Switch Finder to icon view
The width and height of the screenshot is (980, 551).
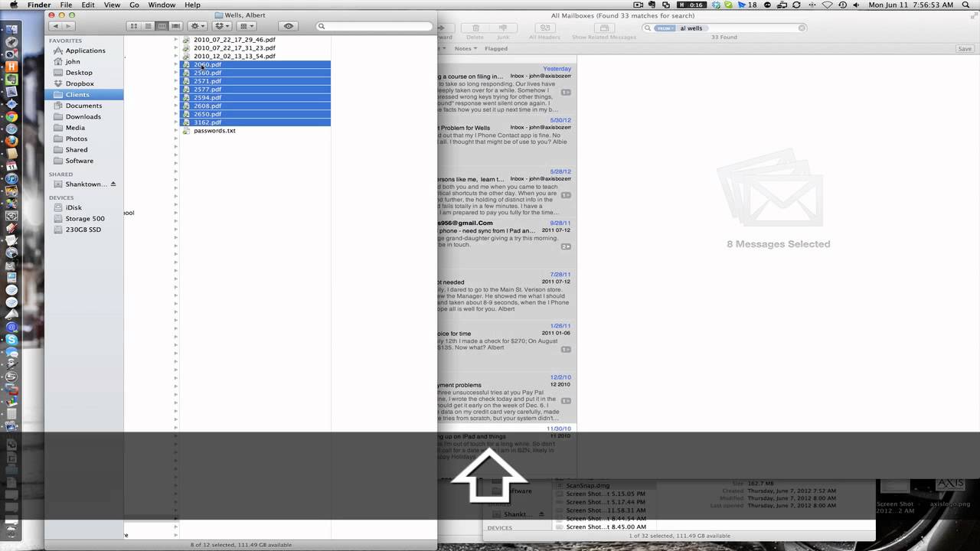133,26
